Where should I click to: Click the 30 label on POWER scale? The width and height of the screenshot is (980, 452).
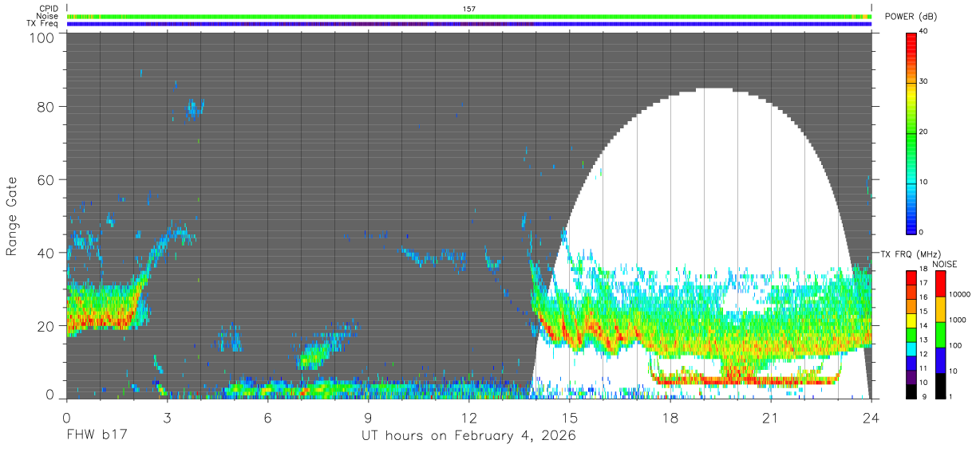[923, 82]
